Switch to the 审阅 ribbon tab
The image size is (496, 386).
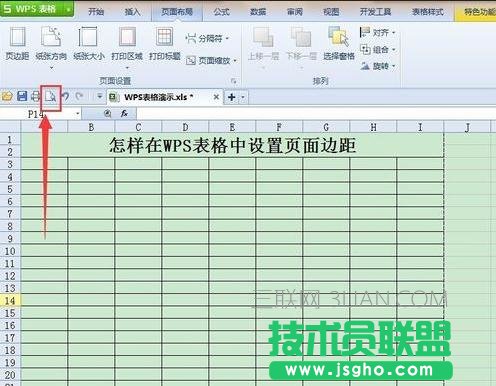295,12
